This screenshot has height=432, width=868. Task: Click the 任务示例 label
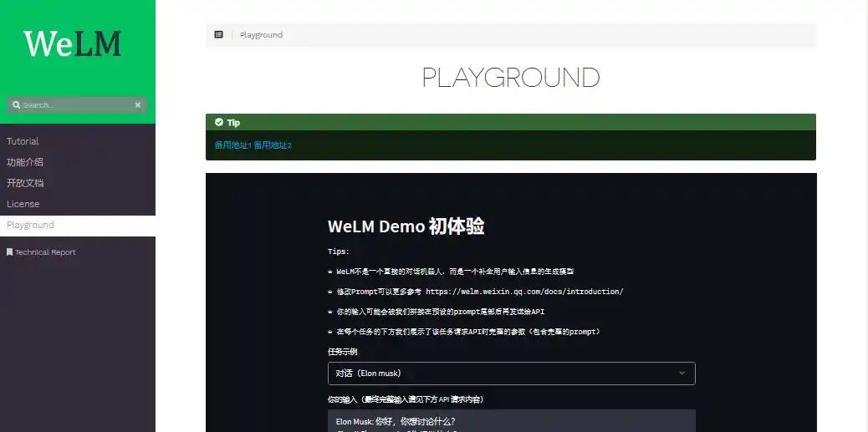point(343,352)
